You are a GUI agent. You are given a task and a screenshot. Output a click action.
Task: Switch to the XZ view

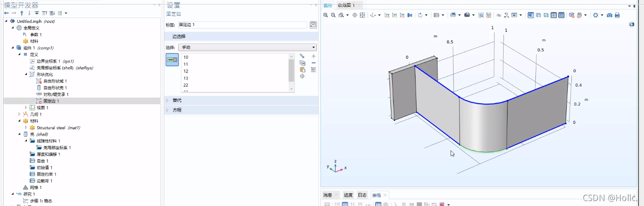coord(403,15)
